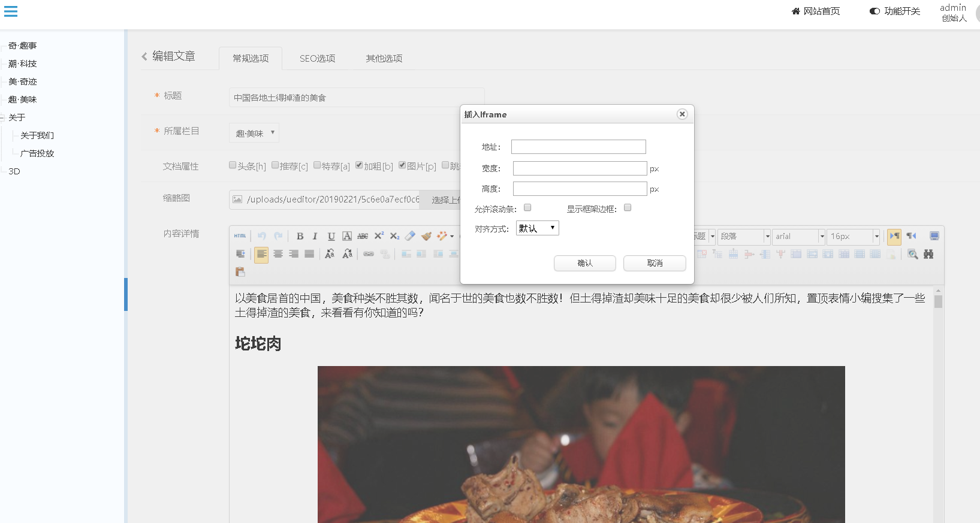Image resolution: width=980 pixels, height=523 pixels.
Task: Click the 高度 input field
Action: coord(580,189)
